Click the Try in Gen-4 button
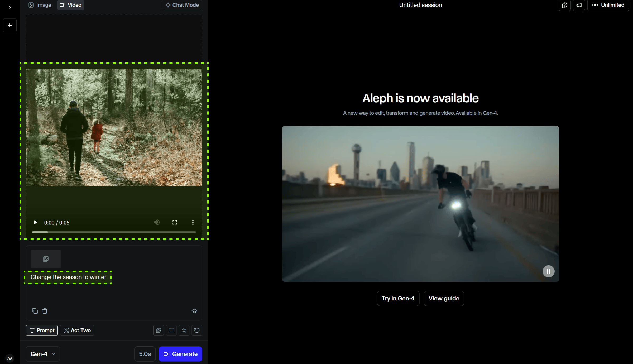Viewport: 633px width, 364px height. coord(398,298)
